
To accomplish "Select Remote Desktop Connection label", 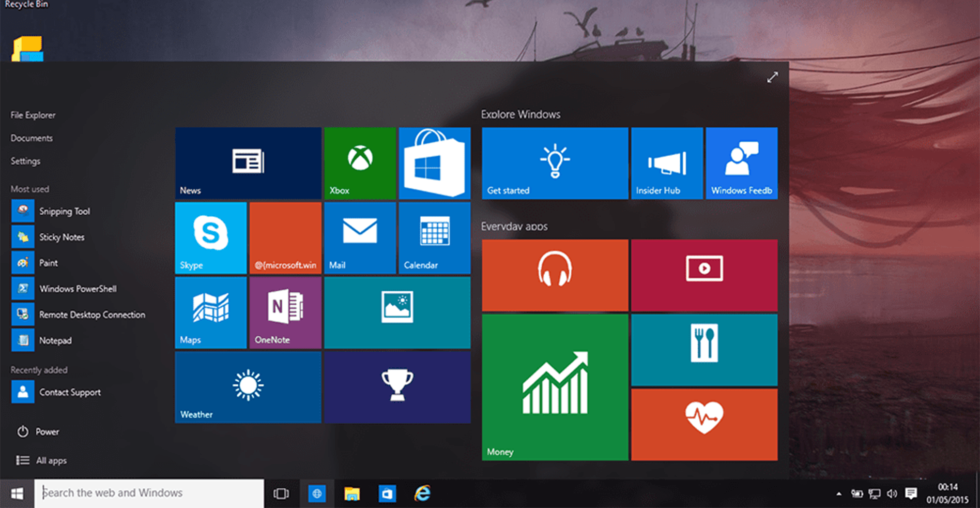I will click(x=92, y=315).
